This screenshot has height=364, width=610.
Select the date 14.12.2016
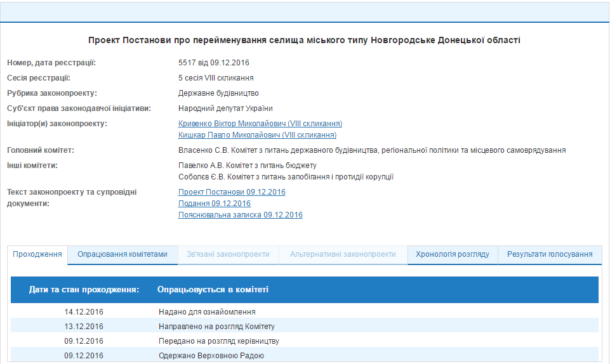point(84,312)
